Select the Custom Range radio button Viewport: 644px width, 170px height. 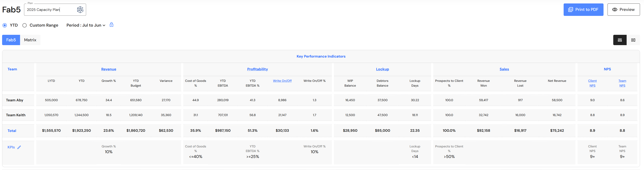click(x=24, y=25)
